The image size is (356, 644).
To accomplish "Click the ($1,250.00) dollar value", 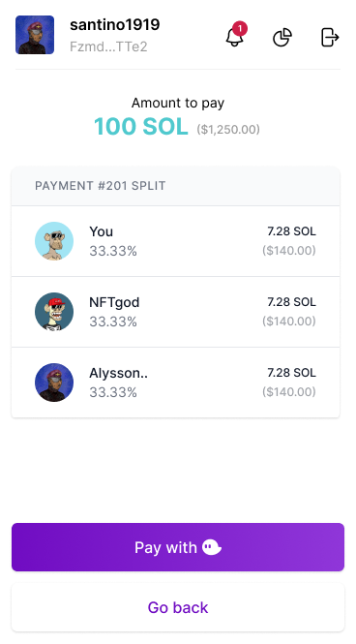I will click(x=228, y=130).
